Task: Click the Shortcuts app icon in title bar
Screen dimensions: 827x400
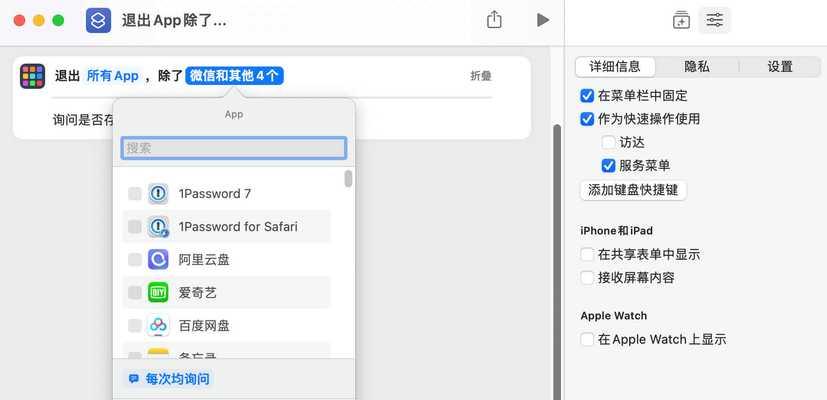Action: coord(99,21)
